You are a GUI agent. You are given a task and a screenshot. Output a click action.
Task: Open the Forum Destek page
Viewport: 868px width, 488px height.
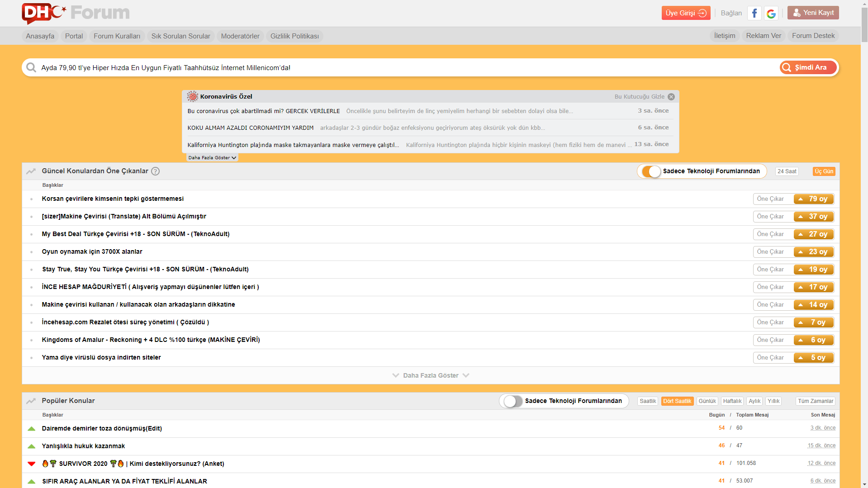813,36
